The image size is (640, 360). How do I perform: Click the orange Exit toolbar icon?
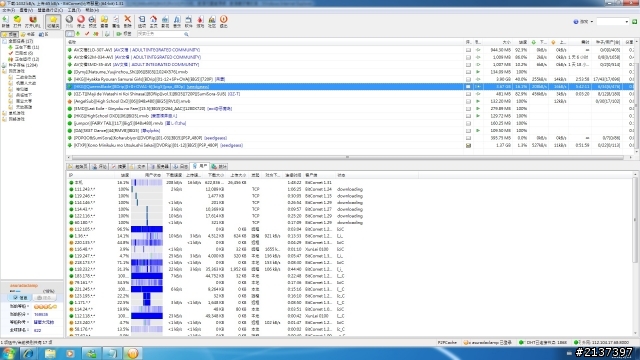pyautogui.click(x=224, y=21)
